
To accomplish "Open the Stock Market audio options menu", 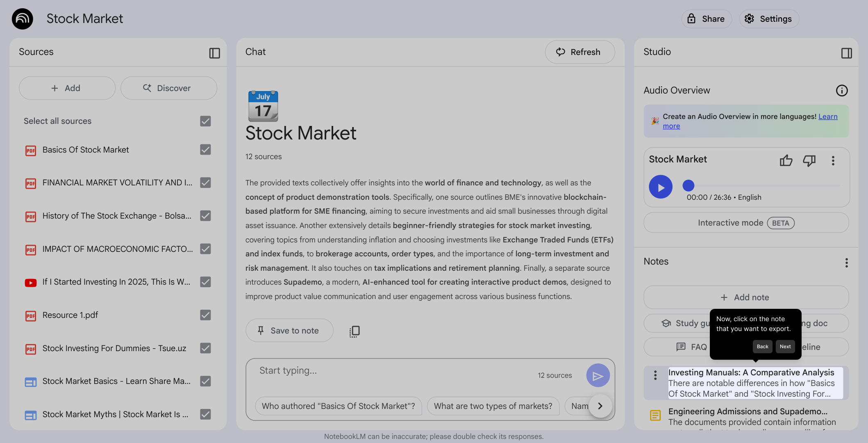I will click(x=833, y=160).
